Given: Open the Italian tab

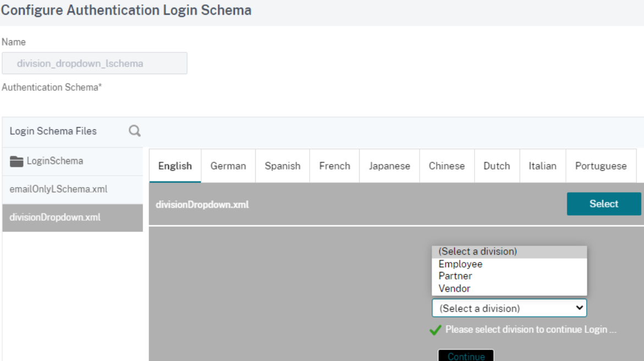Looking at the screenshot, I should 543,166.
